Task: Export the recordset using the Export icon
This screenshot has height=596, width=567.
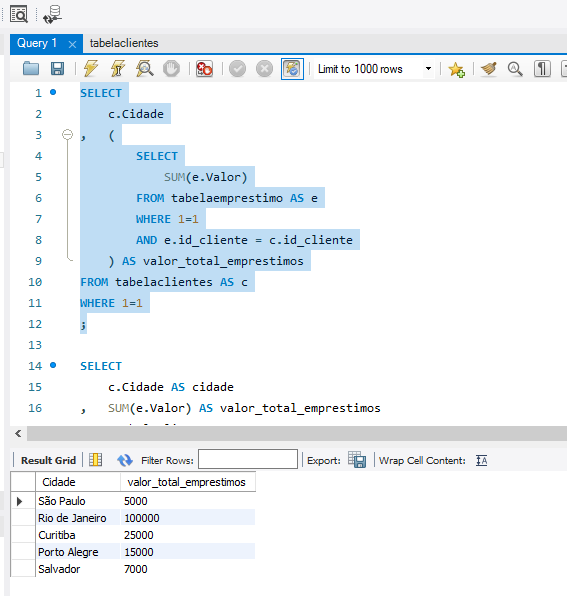Action: [357, 460]
